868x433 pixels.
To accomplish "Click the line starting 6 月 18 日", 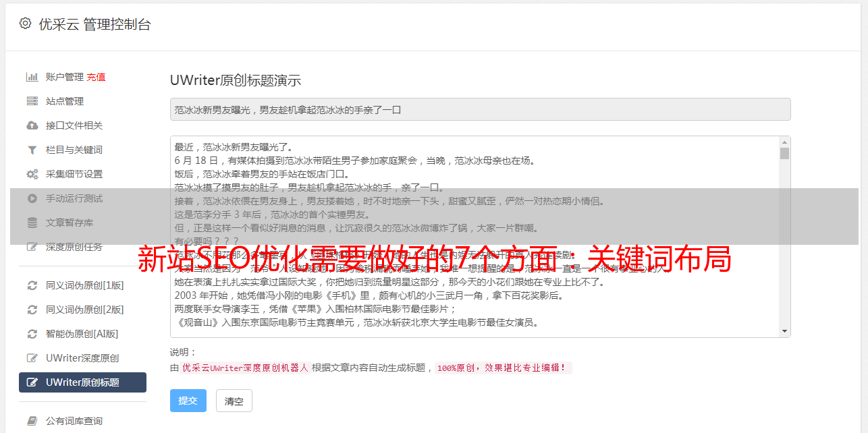I will [x=355, y=161].
